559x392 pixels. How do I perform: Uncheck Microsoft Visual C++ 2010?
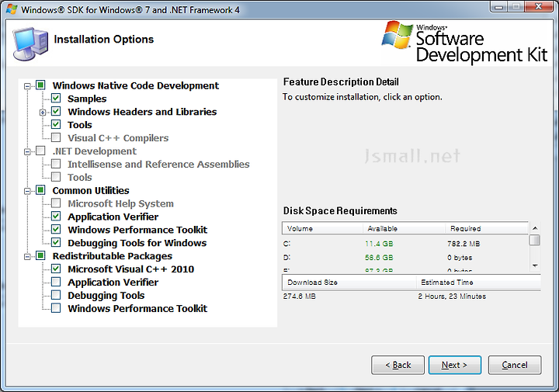point(56,269)
